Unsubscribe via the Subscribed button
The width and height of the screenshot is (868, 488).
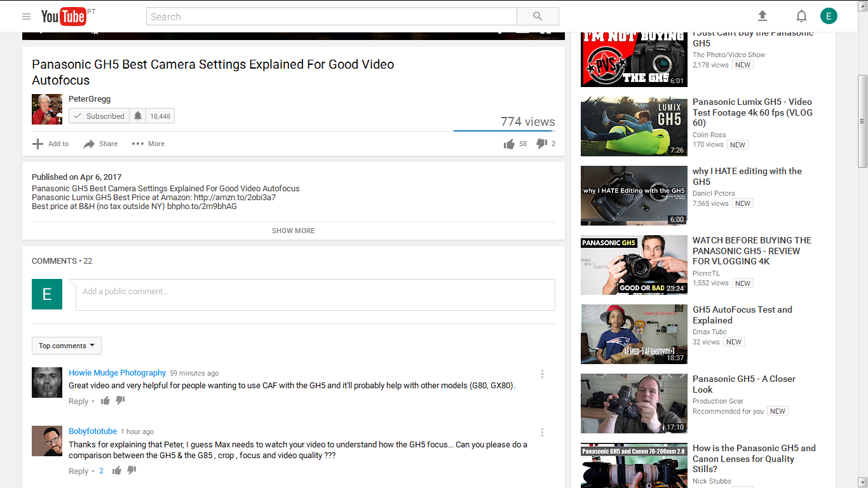pyautogui.click(x=99, y=116)
